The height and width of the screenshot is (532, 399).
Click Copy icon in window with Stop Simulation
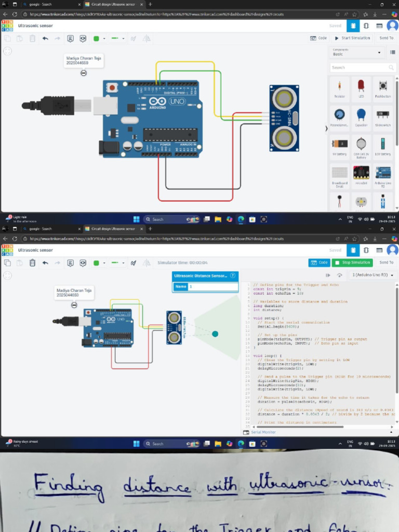click(7, 263)
